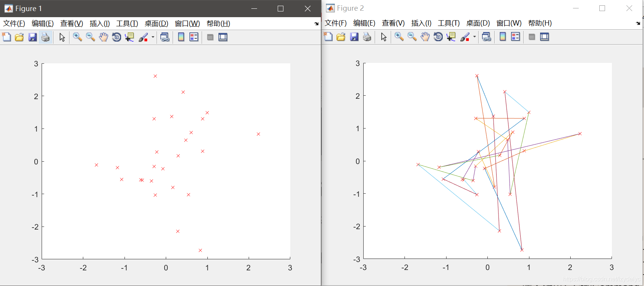Open 帮助(H) menu in Figure 2

pyautogui.click(x=540, y=23)
